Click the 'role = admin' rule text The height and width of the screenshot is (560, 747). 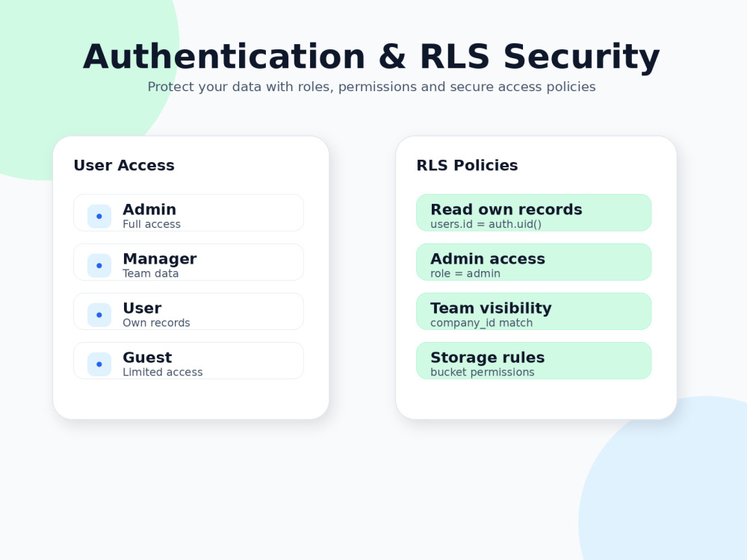click(x=465, y=273)
